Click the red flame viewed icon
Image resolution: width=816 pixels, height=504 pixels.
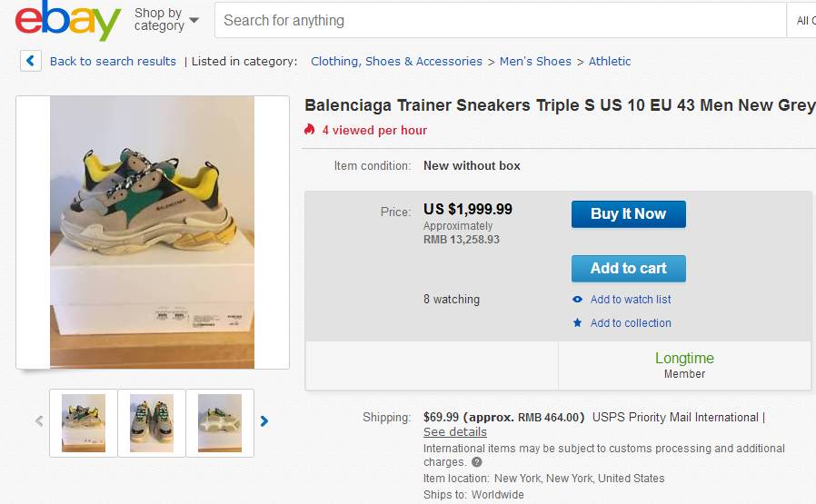point(310,130)
